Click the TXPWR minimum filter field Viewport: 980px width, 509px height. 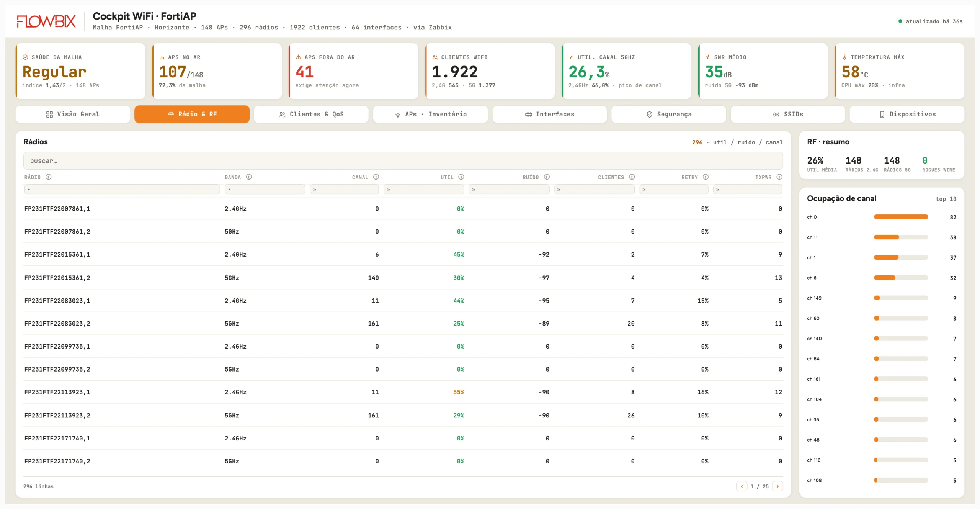pos(748,189)
